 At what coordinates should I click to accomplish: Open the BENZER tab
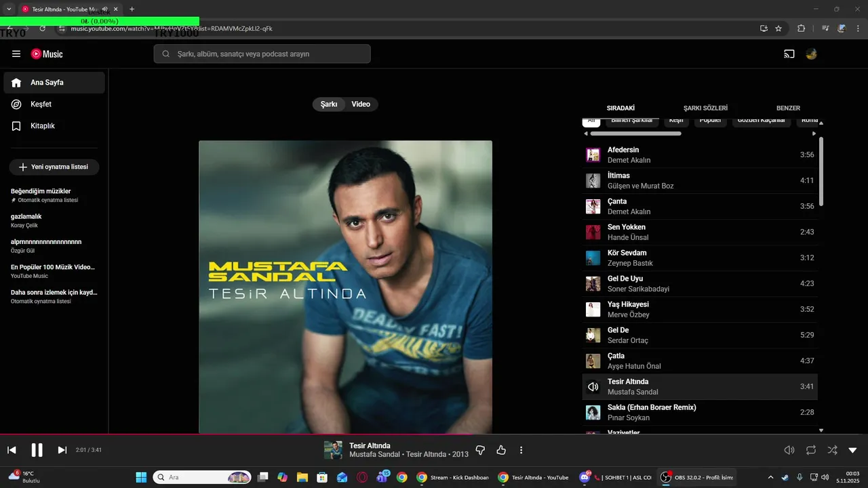788,108
